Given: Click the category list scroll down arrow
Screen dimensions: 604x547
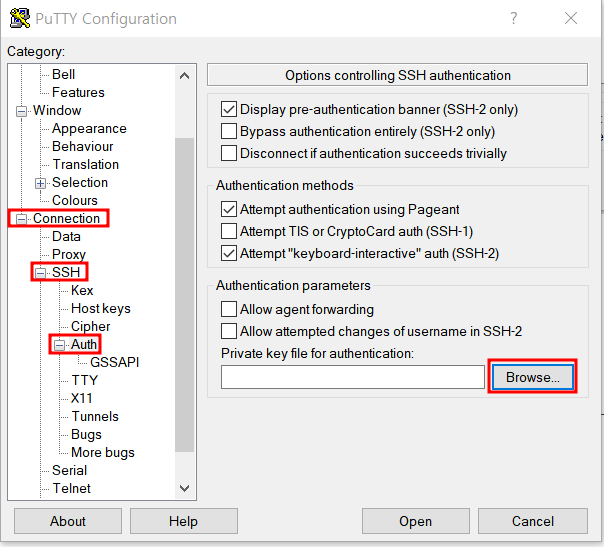Looking at the screenshot, I should pyautogui.click(x=185, y=488).
